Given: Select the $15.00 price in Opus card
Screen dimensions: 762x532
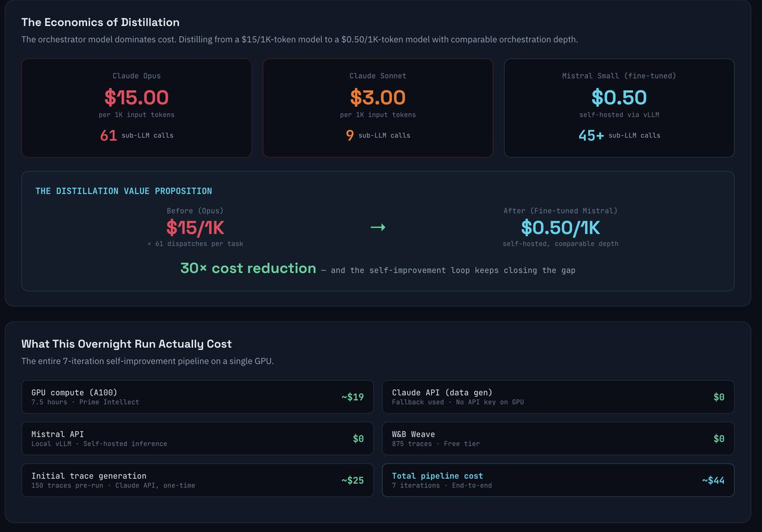Looking at the screenshot, I should [x=137, y=97].
